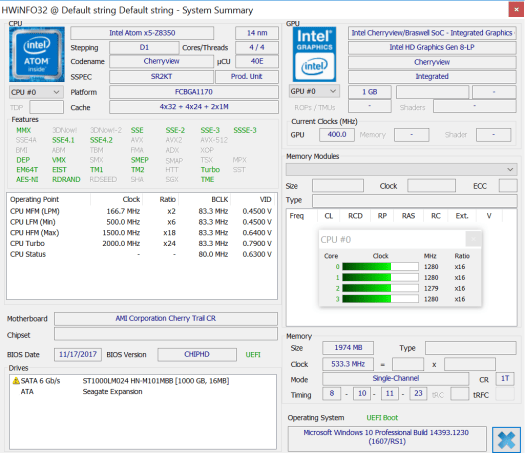Click the Intel Cherryview/Braswell SoC graphics field
525x453 pixels.
(x=432, y=33)
